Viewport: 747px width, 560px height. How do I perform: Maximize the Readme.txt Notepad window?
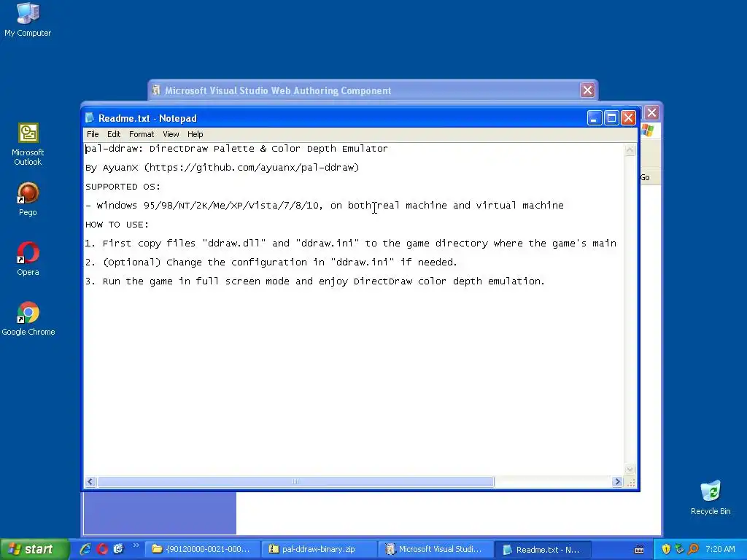(612, 117)
